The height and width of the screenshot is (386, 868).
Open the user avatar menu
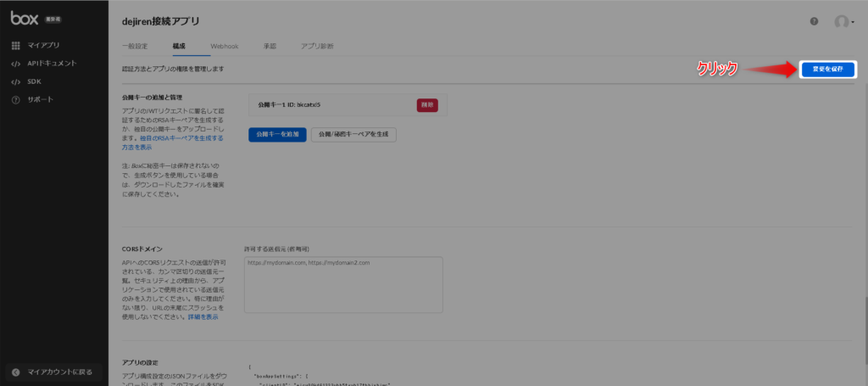(844, 21)
